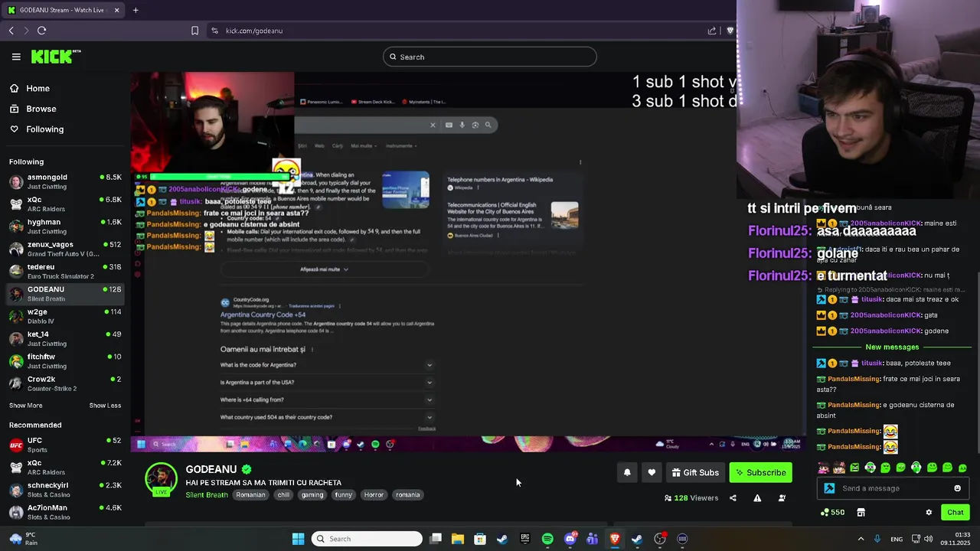Open Crow2k Counter-Strike 2 channel
The width and height of the screenshot is (980, 551).
tap(65, 383)
